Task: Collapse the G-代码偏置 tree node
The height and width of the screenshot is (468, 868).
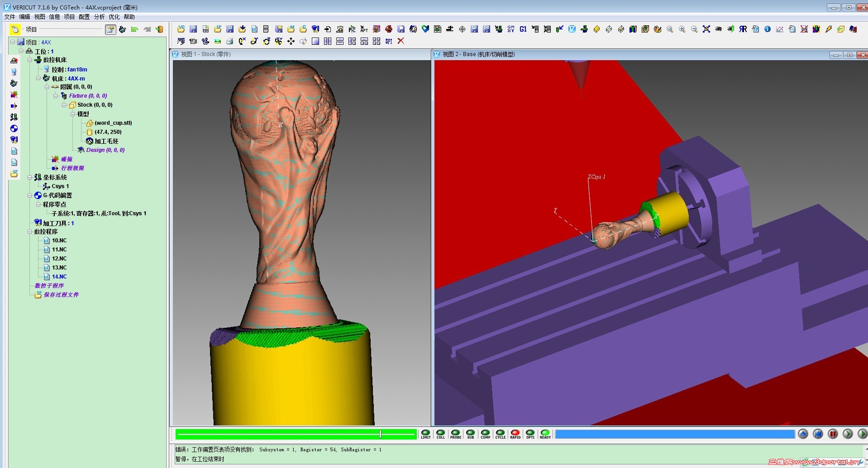Action: 30,195
